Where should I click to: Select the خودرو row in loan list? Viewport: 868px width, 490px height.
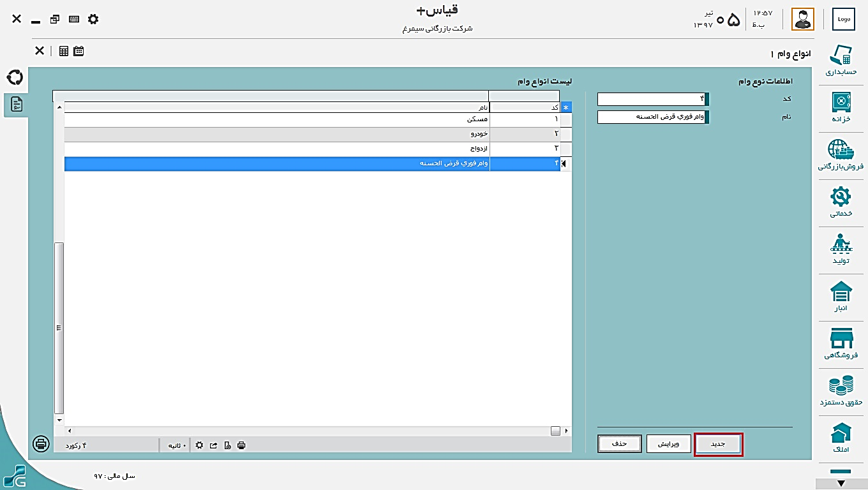pyautogui.click(x=312, y=134)
